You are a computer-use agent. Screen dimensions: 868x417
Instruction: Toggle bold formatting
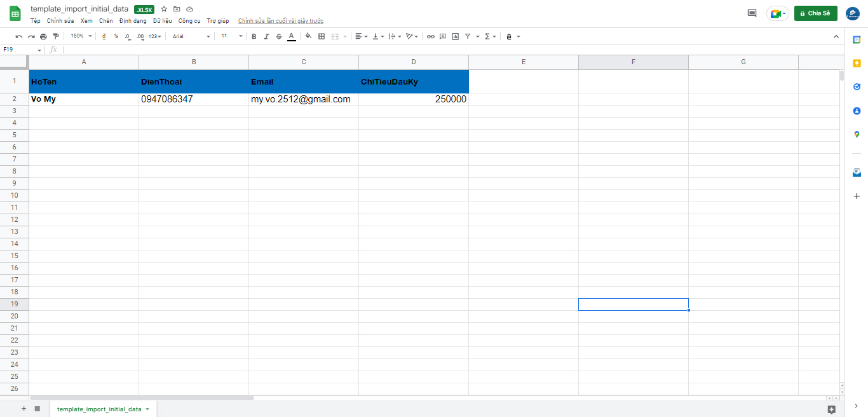click(x=254, y=36)
